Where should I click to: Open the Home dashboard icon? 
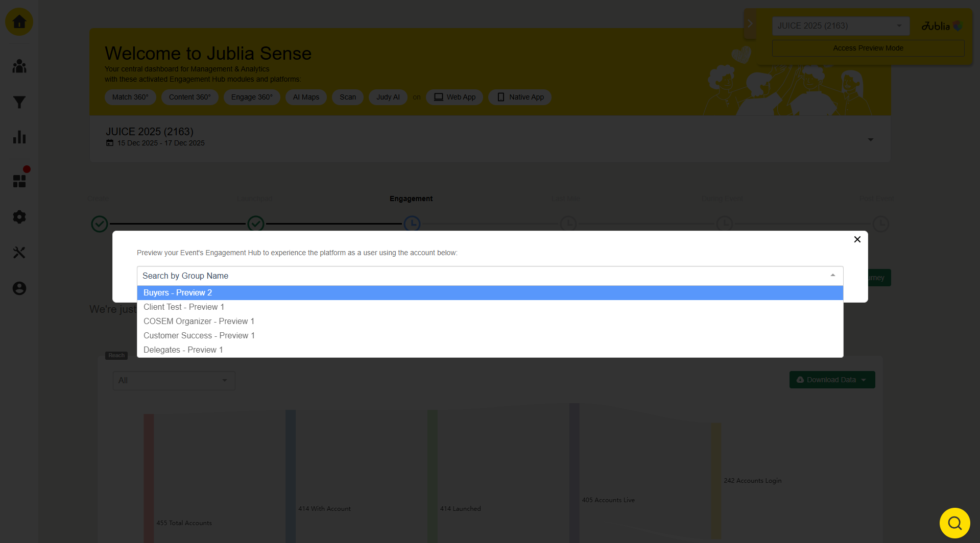pos(19,22)
